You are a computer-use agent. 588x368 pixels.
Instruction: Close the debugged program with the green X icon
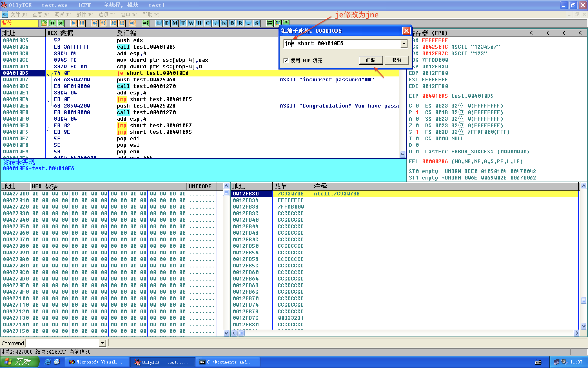tap(61, 23)
